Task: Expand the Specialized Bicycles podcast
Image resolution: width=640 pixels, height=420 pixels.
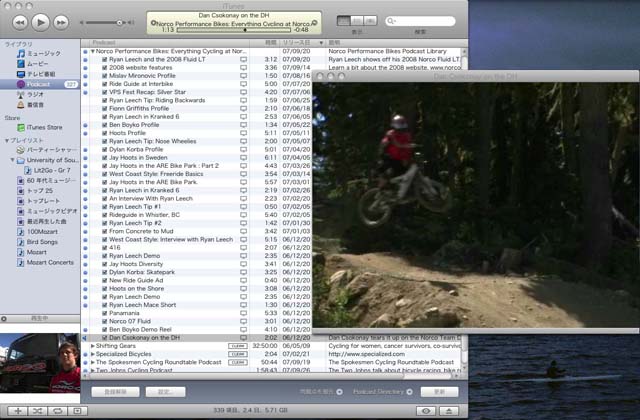Action: click(x=93, y=354)
